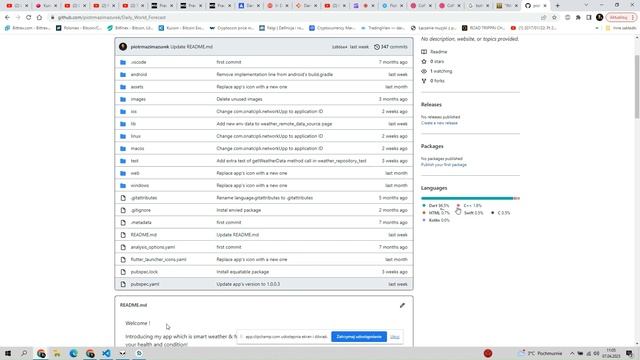
Task: Expand the bookmarks bar overflow chevron
Action: pos(597,28)
